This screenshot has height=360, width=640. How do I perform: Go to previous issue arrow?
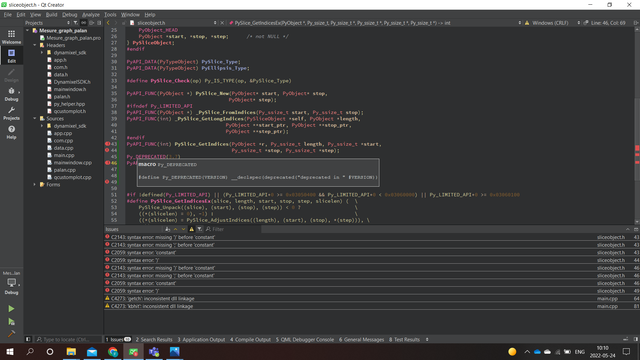point(176,229)
